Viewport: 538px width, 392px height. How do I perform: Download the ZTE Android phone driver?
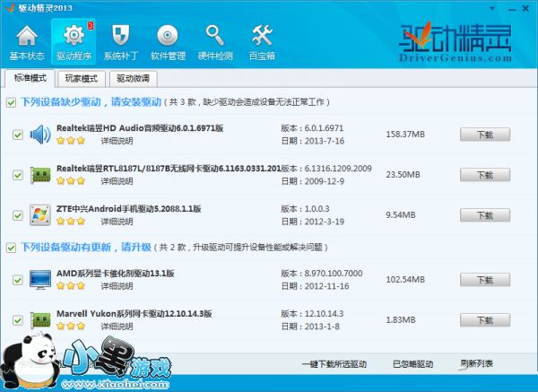(x=485, y=215)
